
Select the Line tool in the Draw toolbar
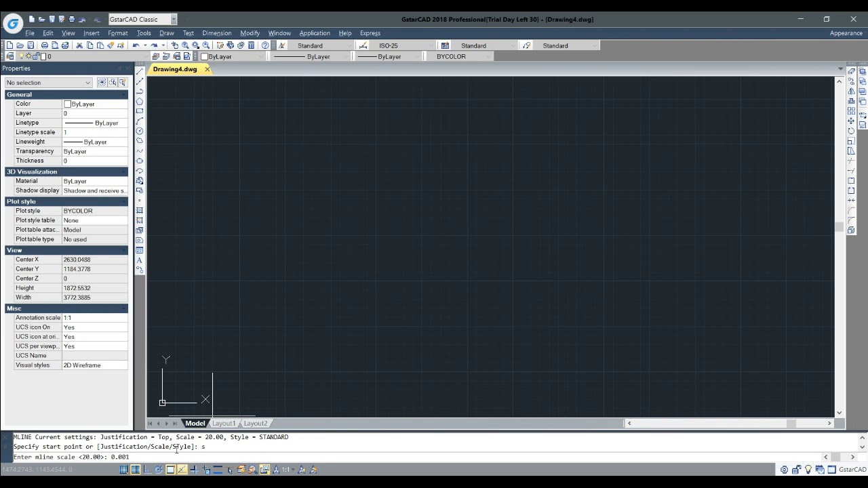pyautogui.click(x=140, y=71)
